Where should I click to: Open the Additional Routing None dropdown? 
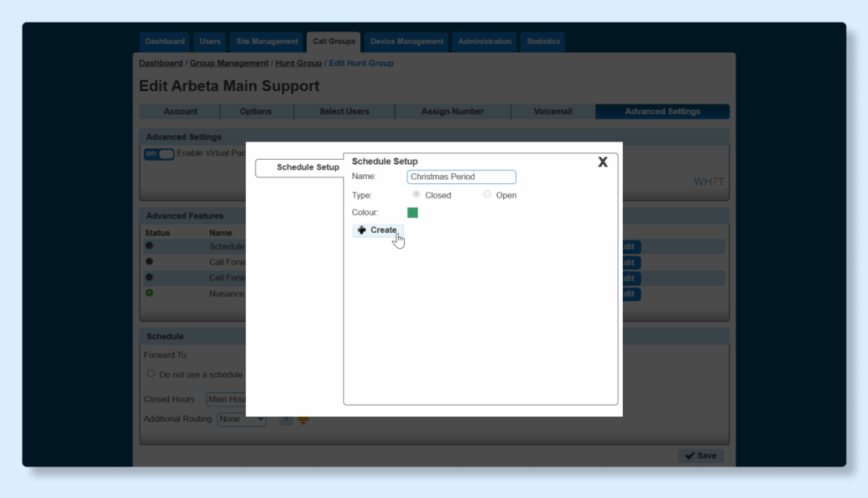[241, 419]
